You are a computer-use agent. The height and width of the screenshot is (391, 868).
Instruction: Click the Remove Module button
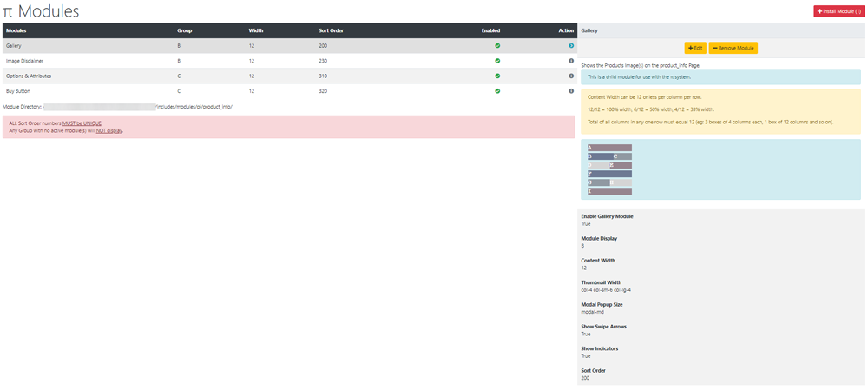[x=733, y=48]
